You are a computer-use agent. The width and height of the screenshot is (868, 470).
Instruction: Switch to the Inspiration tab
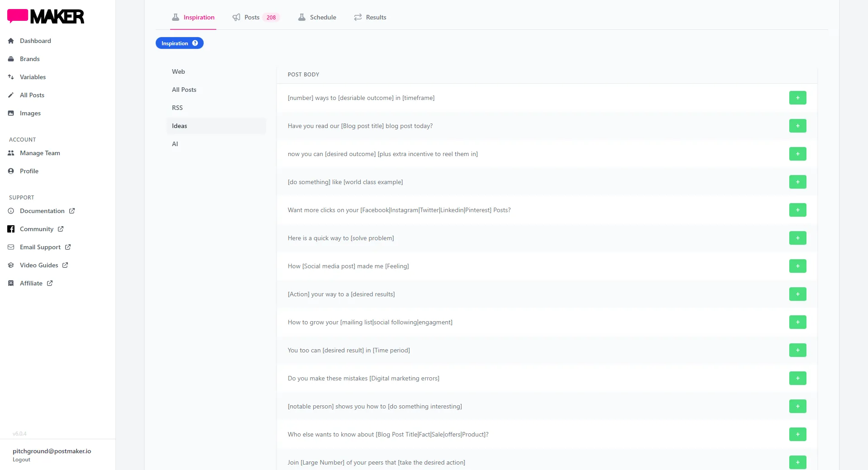[x=193, y=17]
